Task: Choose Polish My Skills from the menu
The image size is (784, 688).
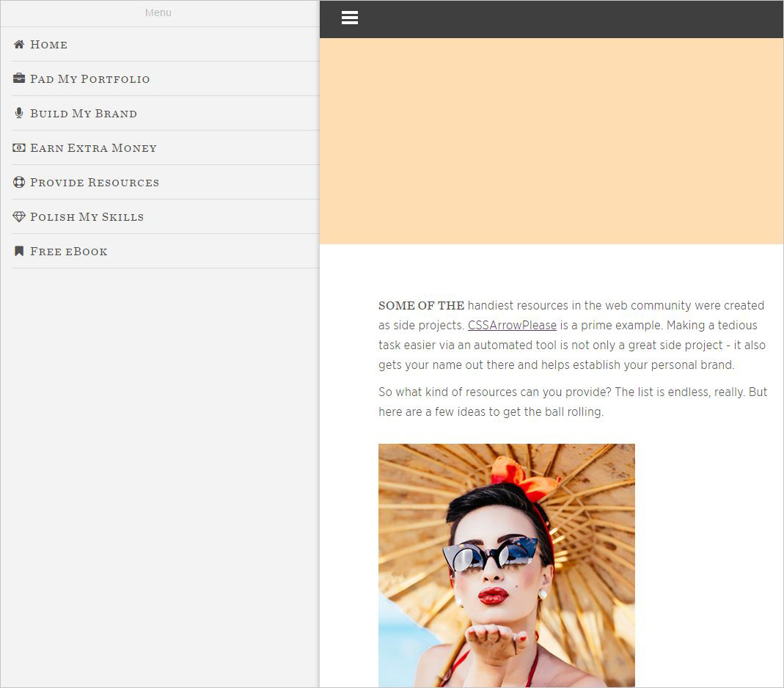Action: (x=165, y=217)
